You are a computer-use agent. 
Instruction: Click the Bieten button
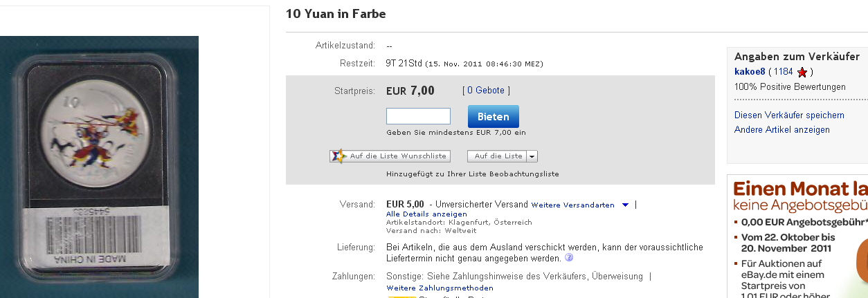[493, 117]
